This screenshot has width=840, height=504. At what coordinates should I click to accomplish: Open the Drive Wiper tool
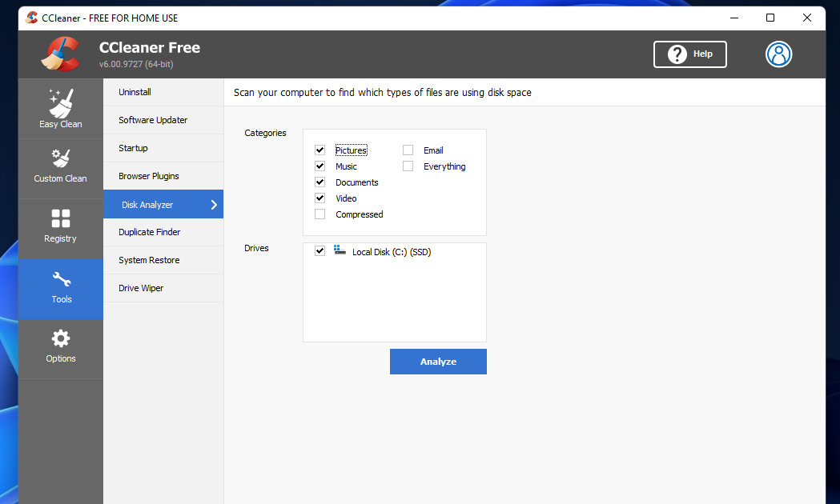(x=163, y=288)
